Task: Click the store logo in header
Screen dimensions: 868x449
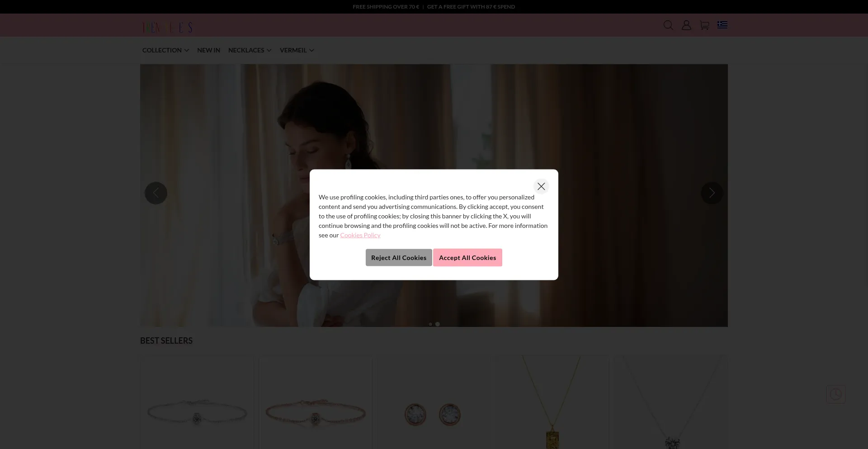Action: tap(167, 28)
